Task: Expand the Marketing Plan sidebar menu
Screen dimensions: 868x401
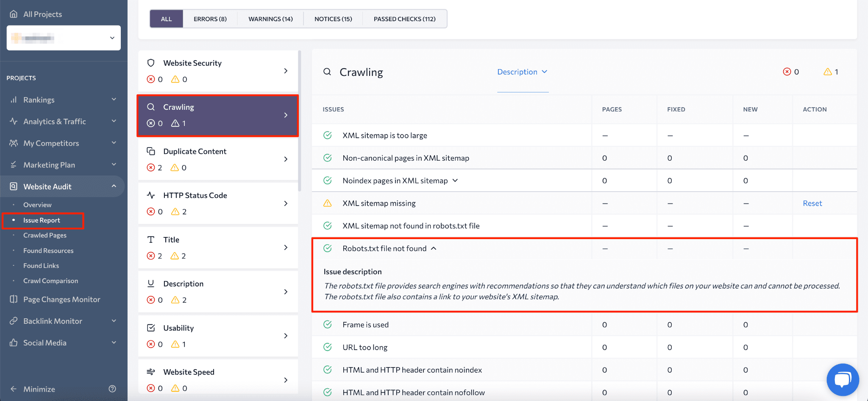Action: coord(114,164)
